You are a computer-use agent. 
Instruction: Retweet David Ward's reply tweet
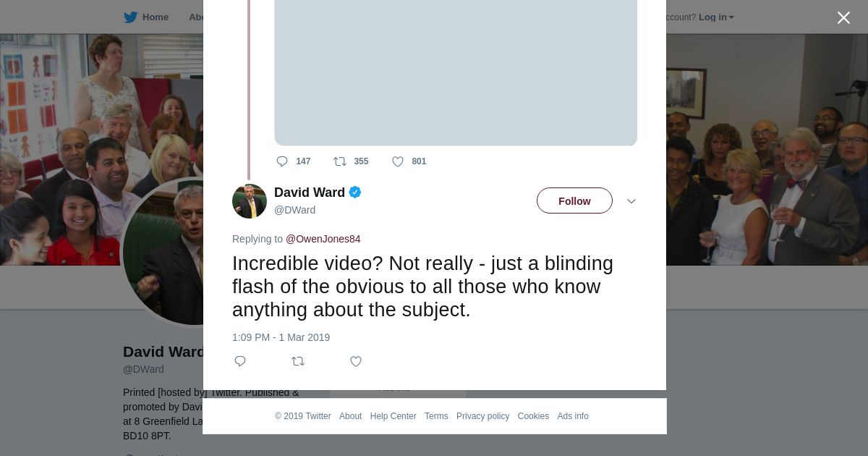pos(298,361)
